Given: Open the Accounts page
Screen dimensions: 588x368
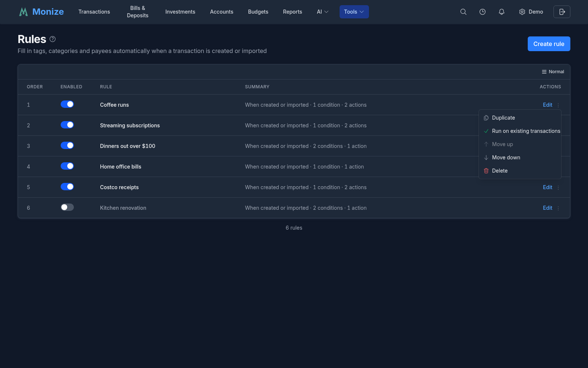Looking at the screenshot, I should (222, 12).
